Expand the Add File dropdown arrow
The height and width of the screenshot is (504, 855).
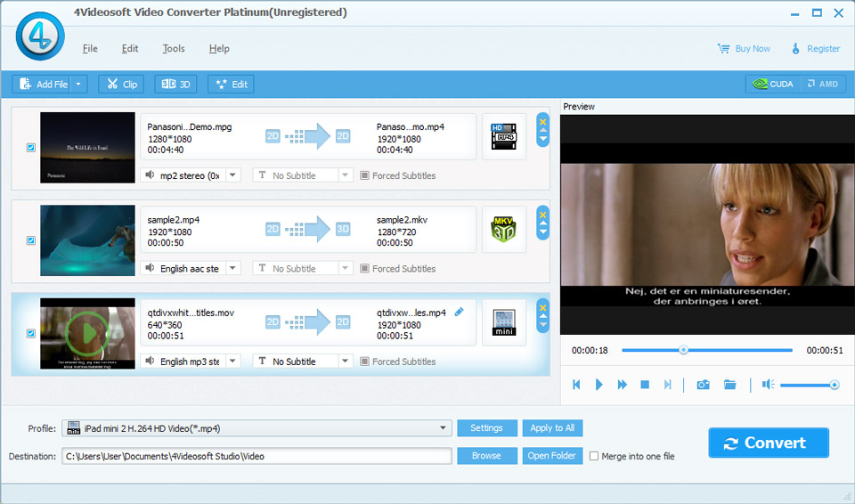point(78,84)
